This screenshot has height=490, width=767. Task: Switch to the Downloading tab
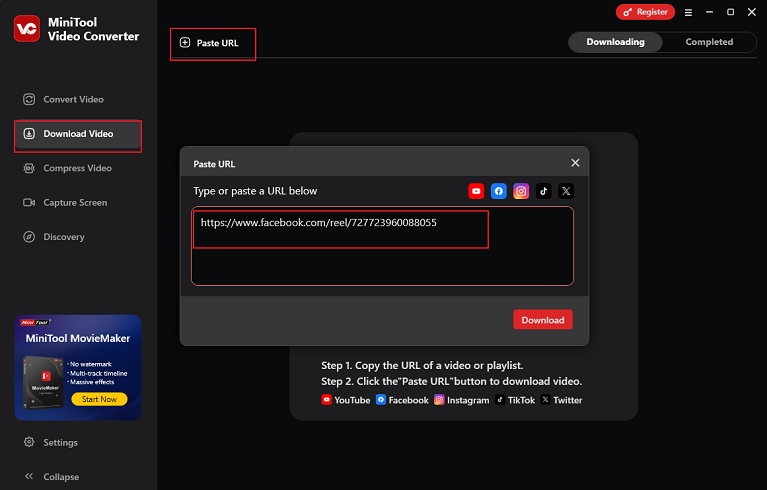[615, 42]
